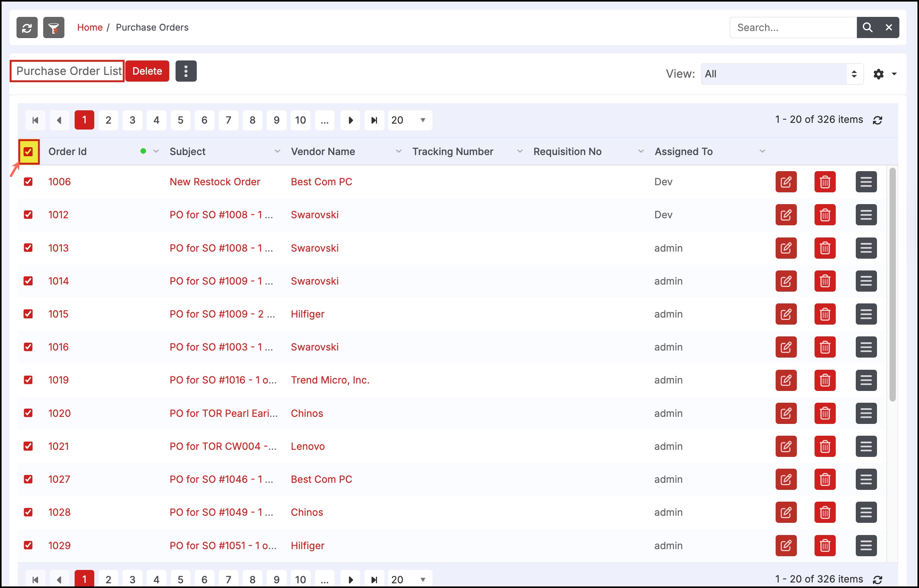Screen dimensions: 919x588
Task: Go to page 5 in pager
Action: 180,120
